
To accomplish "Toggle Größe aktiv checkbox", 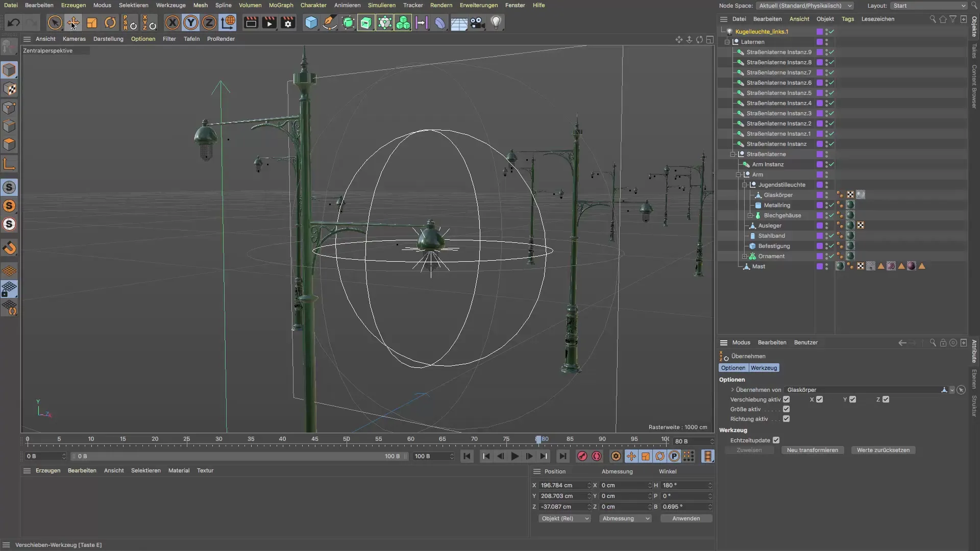I will pyautogui.click(x=786, y=409).
